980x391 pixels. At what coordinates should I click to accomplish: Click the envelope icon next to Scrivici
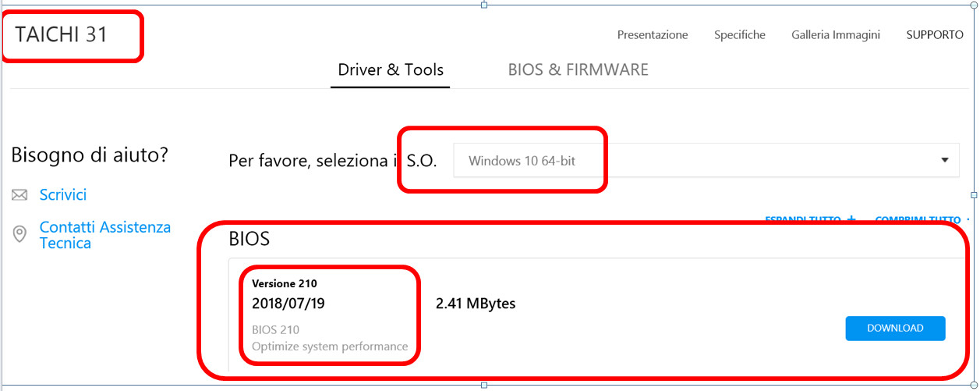pyautogui.click(x=19, y=195)
